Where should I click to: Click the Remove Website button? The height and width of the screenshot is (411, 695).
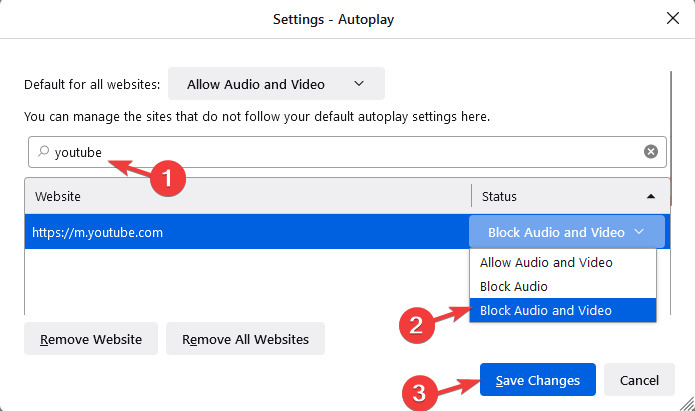point(91,339)
